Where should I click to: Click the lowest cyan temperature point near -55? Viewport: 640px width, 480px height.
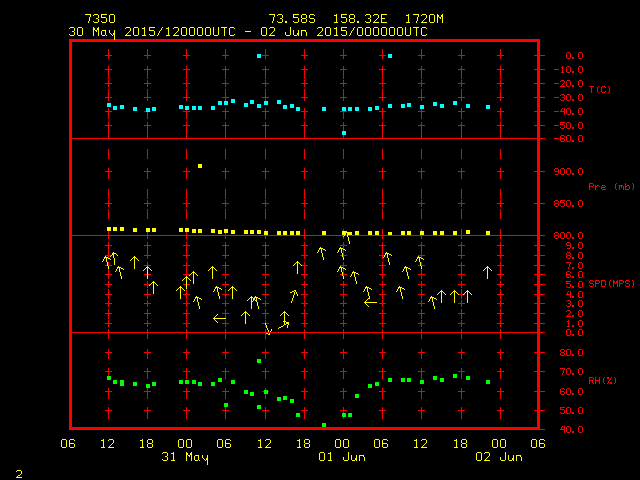tap(344, 133)
